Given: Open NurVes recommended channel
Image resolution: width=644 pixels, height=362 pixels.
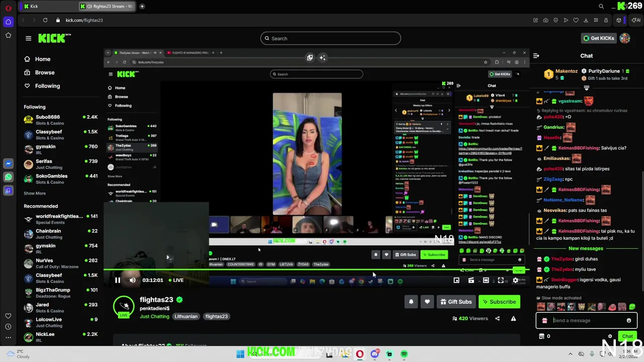Looking at the screenshot, I should coord(60,263).
